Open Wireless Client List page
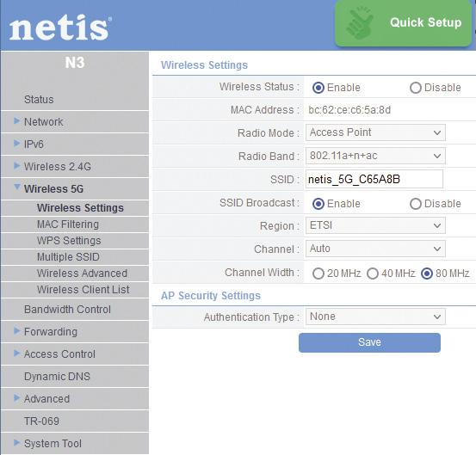This screenshot has width=476, height=455. pos(83,290)
